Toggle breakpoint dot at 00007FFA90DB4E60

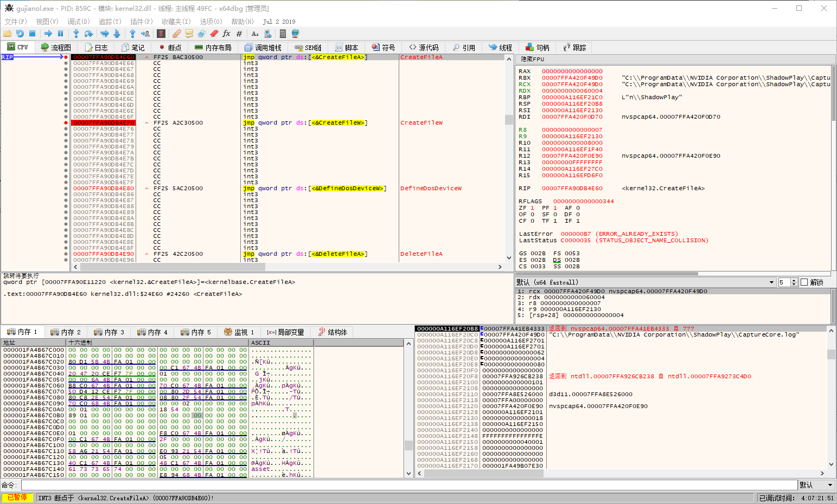click(x=66, y=57)
